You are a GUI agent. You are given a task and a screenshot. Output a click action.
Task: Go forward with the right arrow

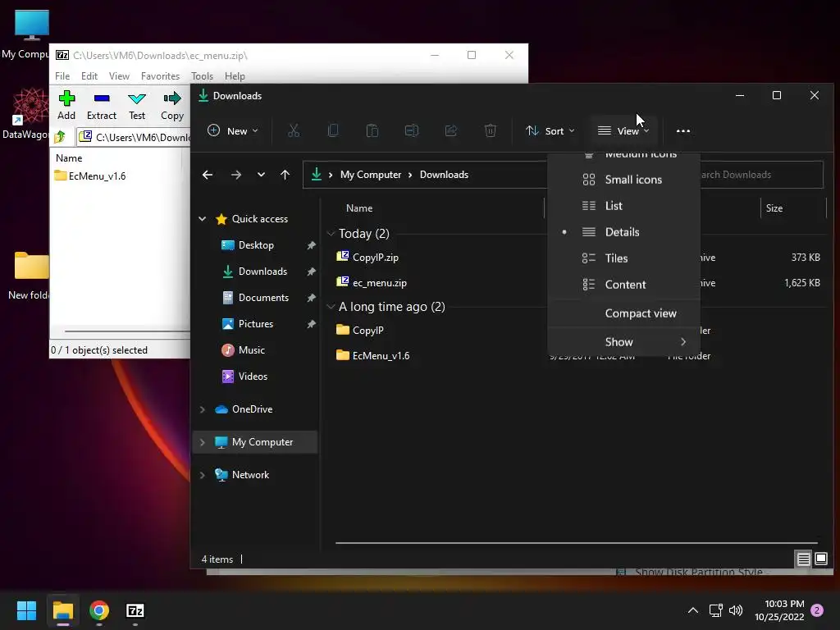point(235,175)
